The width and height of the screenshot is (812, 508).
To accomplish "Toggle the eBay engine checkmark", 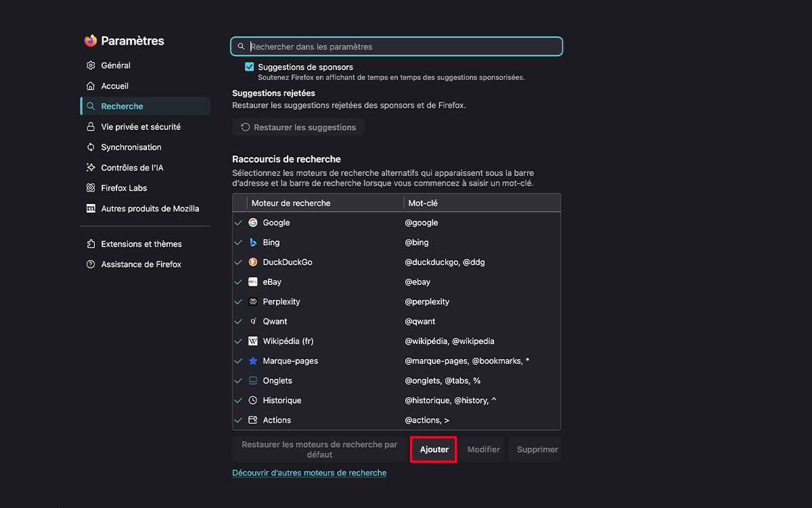I will pyautogui.click(x=238, y=282).
